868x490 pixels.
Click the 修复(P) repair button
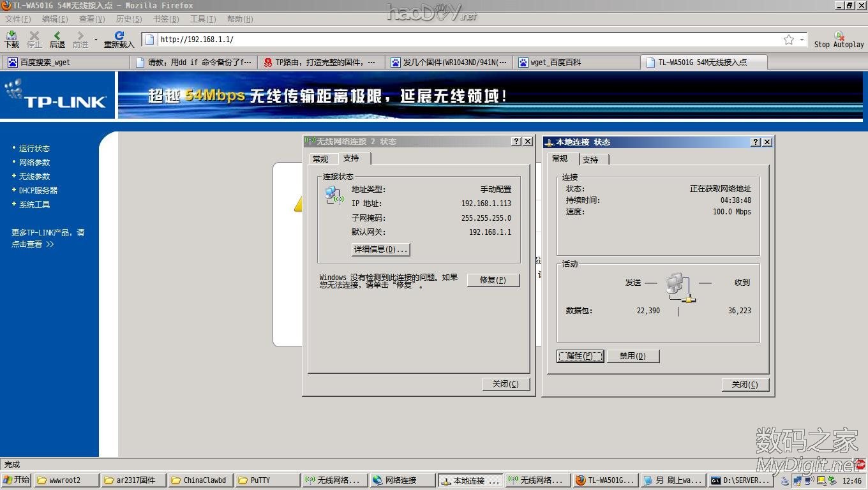tap(493, 280)
